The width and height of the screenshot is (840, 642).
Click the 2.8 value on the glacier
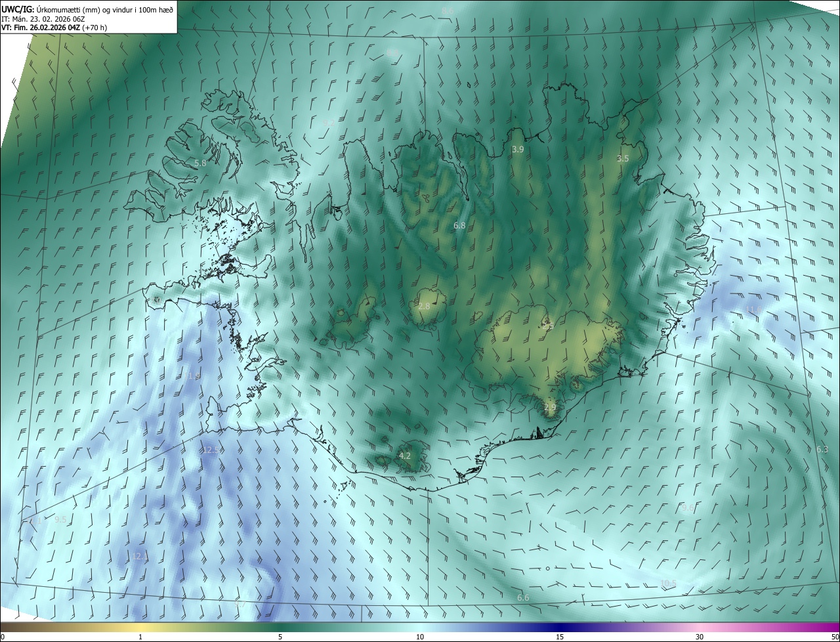(424, 307)
